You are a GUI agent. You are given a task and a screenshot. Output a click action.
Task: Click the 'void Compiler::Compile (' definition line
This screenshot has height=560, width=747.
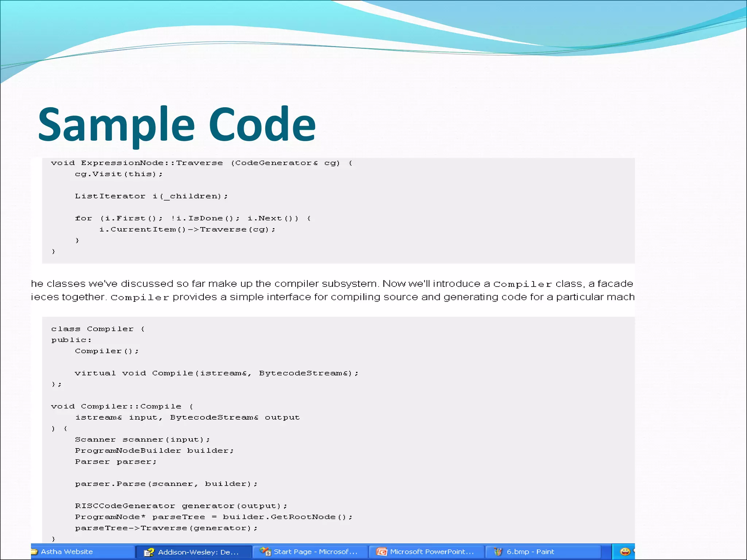click(122, 406)
